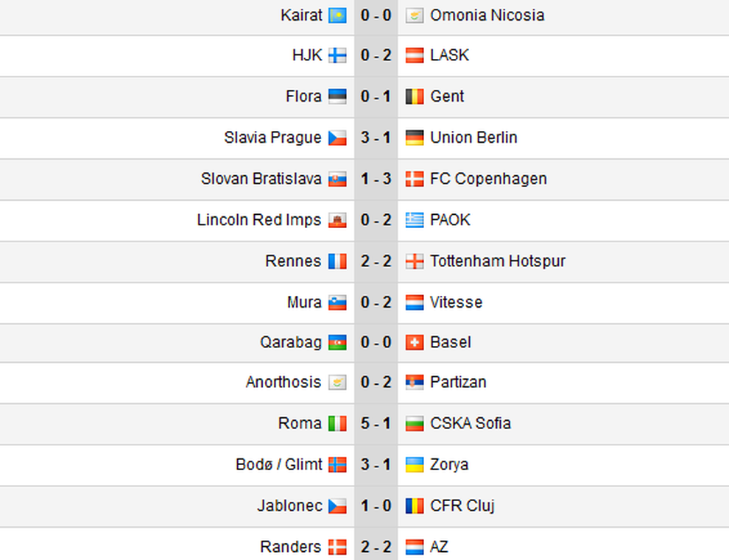Image resolution: width=729 pixels, height=560 pixels.
Task: Open the 0 - 0 Qarabag vs Basel score
Action: (x=376, y=342)
